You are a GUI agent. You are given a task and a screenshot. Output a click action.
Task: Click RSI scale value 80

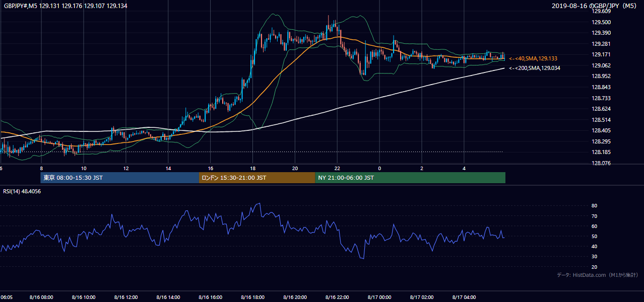pyautogui.click(x=594, y=206)
